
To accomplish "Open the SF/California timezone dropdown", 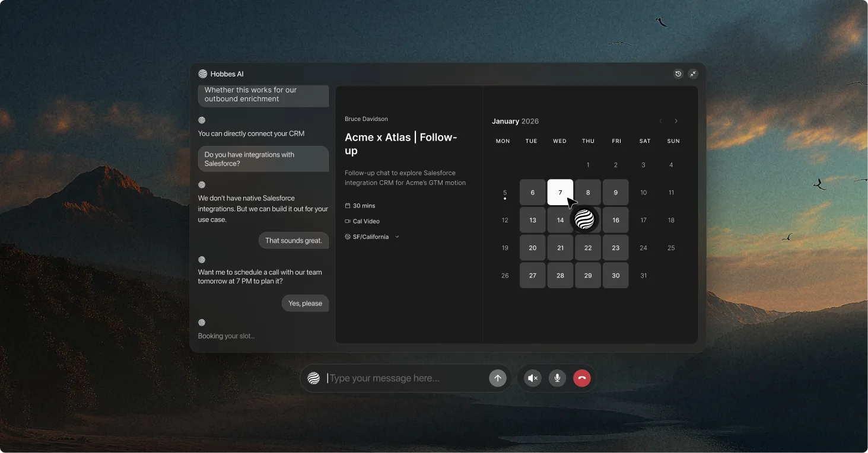I will coord(372,237).
